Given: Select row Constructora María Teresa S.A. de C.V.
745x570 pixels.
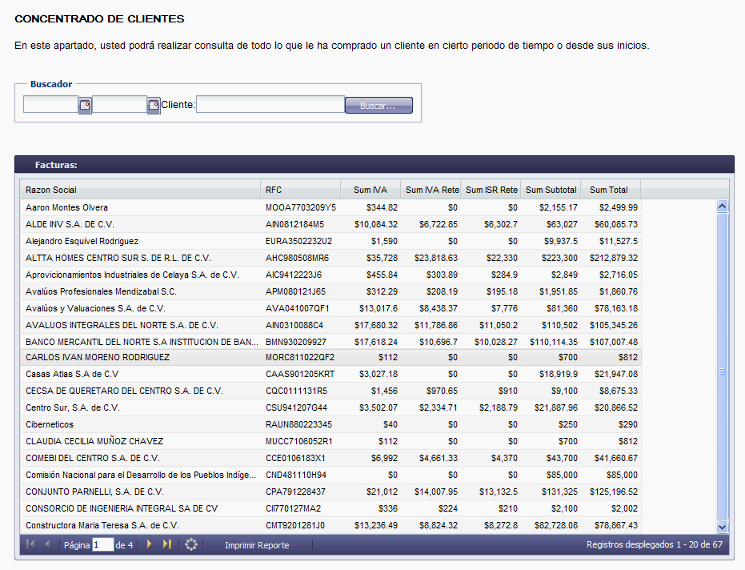Looking at the screenshot, I should [331, 525].
